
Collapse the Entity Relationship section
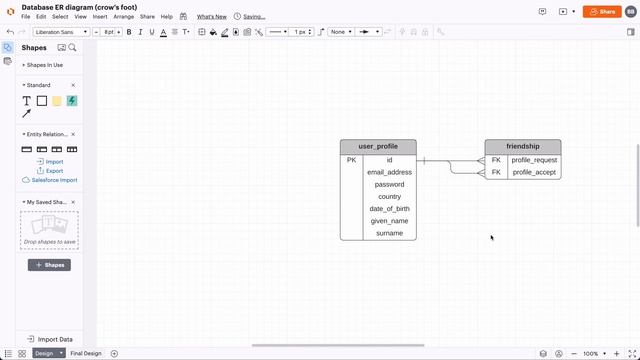coord(45,134)
